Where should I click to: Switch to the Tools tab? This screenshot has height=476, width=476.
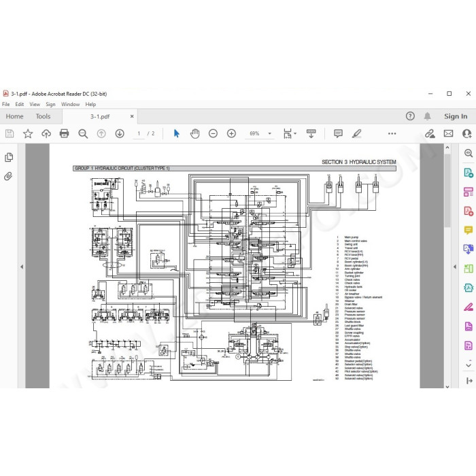coord(43,116)
